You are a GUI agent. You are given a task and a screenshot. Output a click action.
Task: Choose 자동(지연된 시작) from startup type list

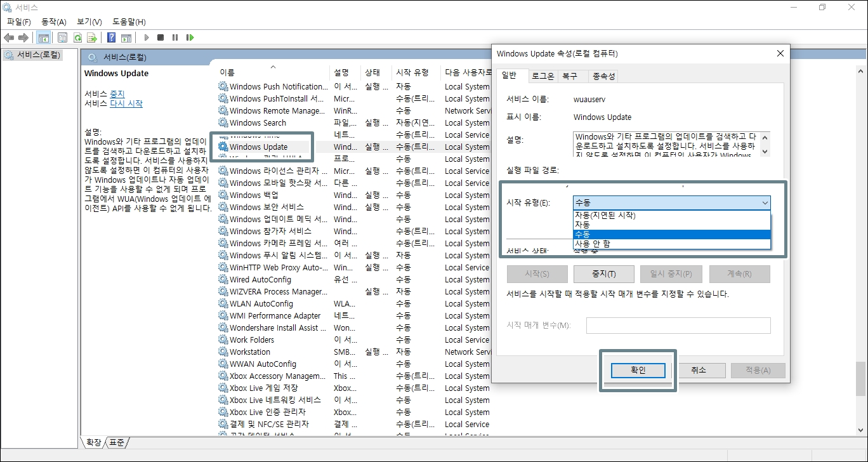672,215
